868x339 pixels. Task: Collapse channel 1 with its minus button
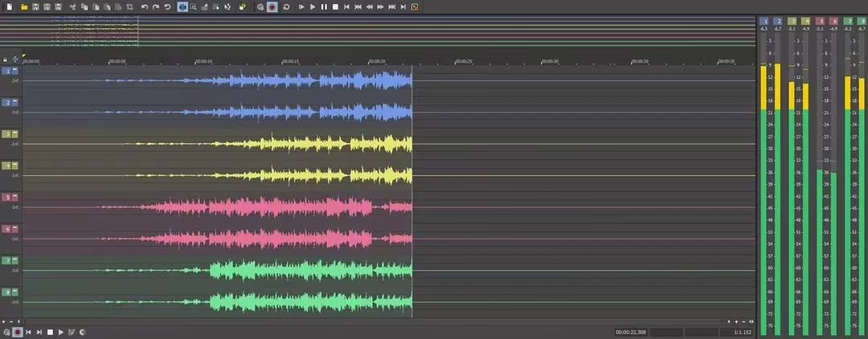pos(15,70)
